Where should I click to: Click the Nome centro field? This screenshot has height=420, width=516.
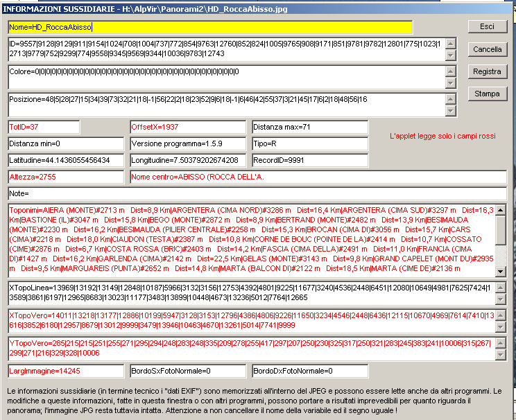pos(318,177)
